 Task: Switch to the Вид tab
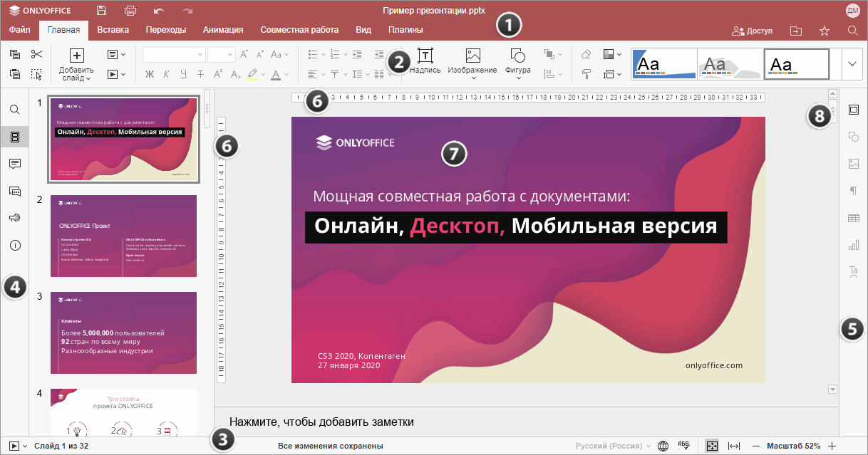tap(363, 30)
